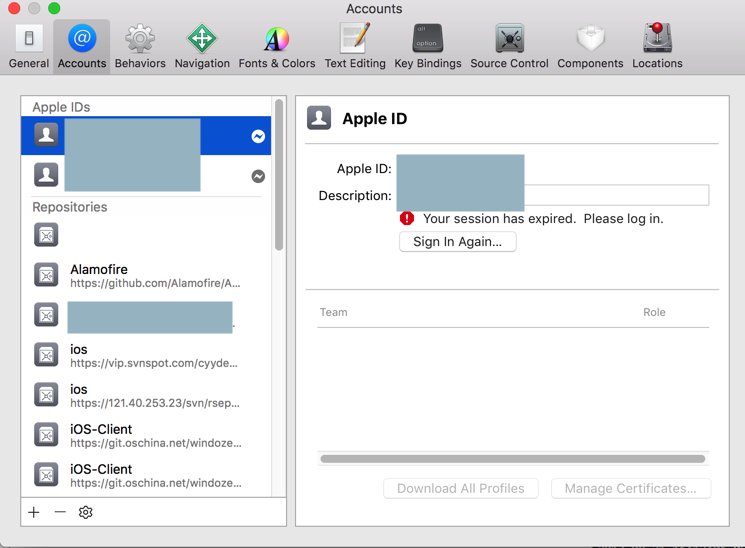Select the bottom iOS-Client repository row
The height and width of the screenshot is (548, 745).
[146, 475]
